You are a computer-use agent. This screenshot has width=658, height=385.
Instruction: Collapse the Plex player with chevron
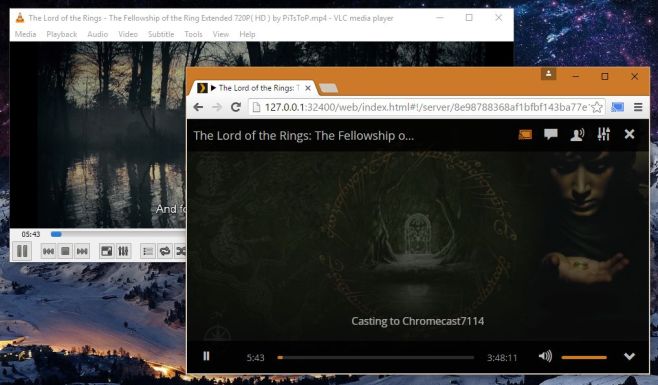pyautogui.click(x=629, y=356)
